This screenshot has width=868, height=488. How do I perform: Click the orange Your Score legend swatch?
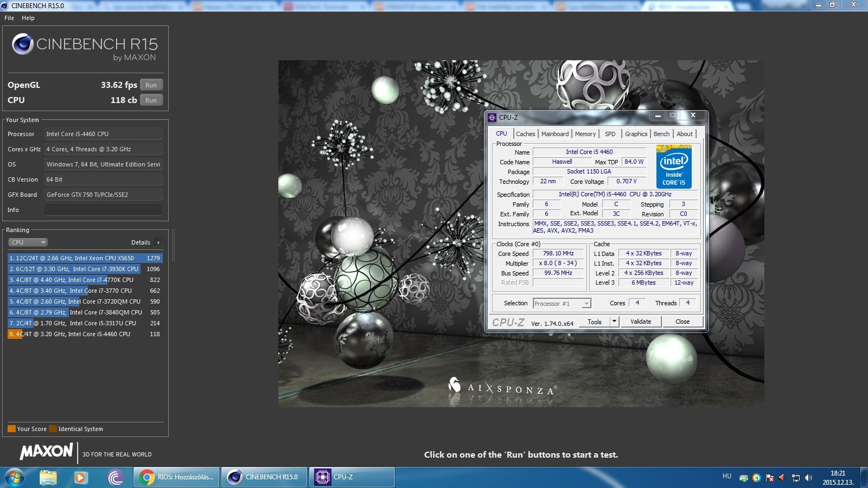(x=11, y=429)
